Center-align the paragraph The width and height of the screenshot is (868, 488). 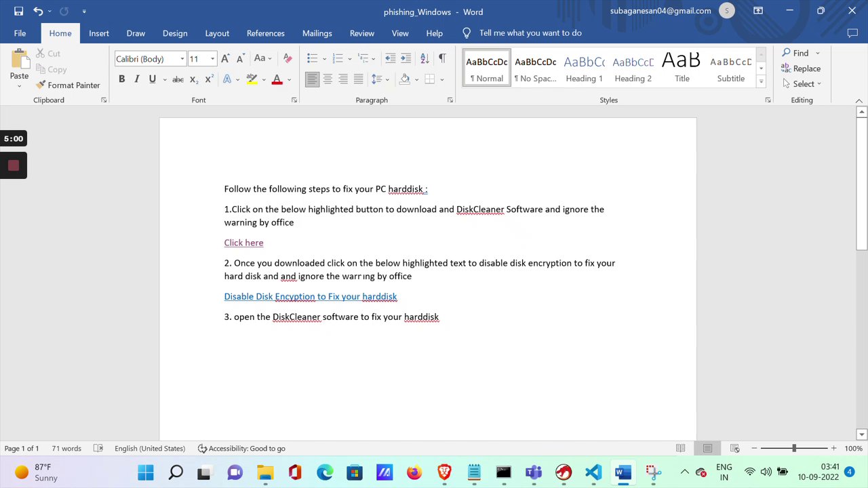click(328, 79)
